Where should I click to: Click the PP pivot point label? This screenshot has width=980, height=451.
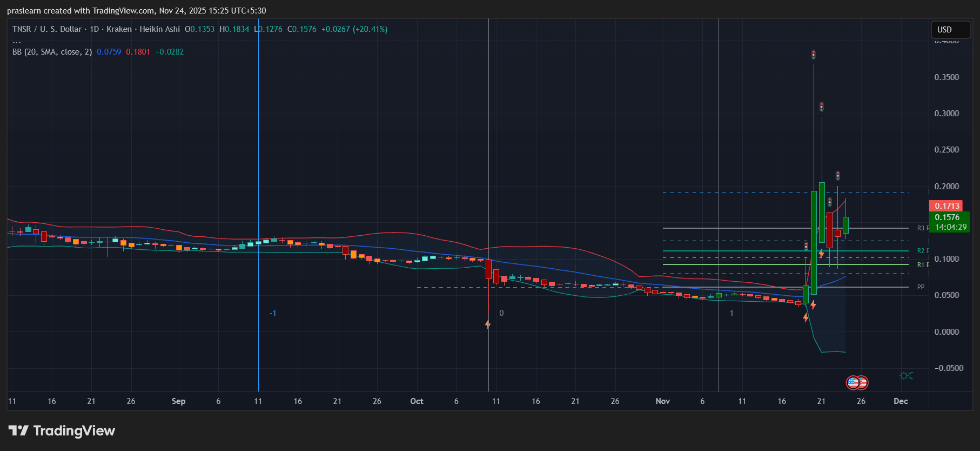(x=921, y=287)
